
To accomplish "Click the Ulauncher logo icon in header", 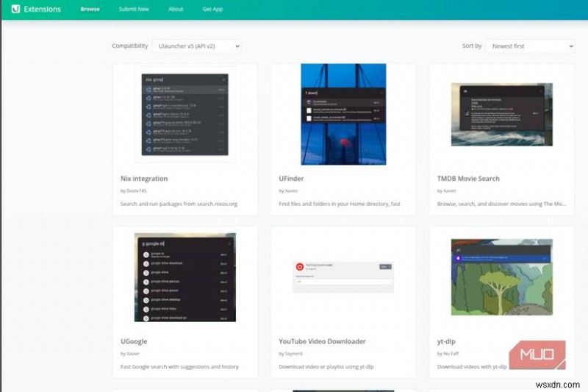I will click(15, 9).
